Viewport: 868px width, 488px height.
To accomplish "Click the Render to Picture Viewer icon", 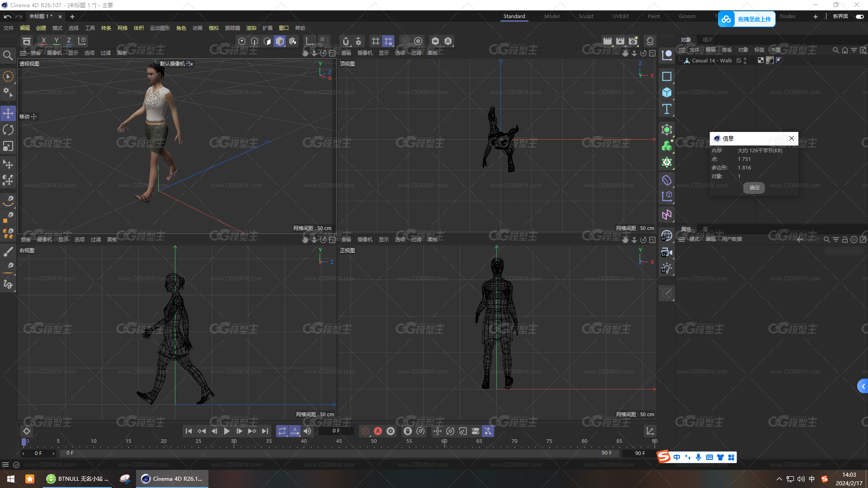I will point(620,41).
